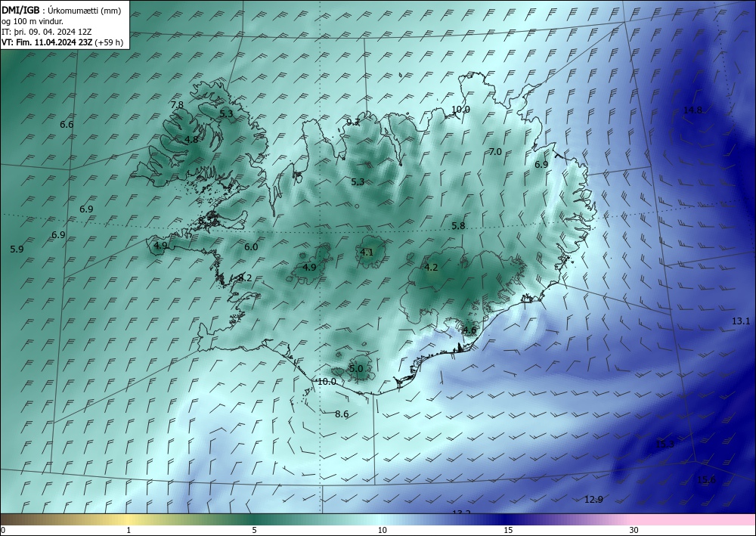Click the 7.0 value on the map
The image size is (756, 536).
point(495,152)
